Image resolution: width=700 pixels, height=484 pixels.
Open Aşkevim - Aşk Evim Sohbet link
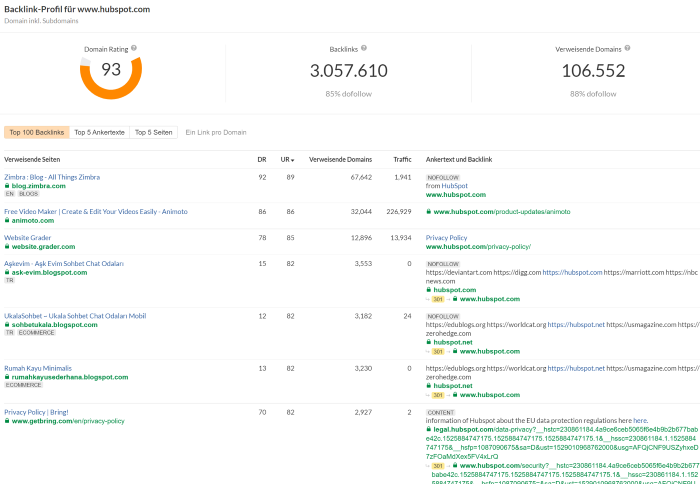(64, 264)
